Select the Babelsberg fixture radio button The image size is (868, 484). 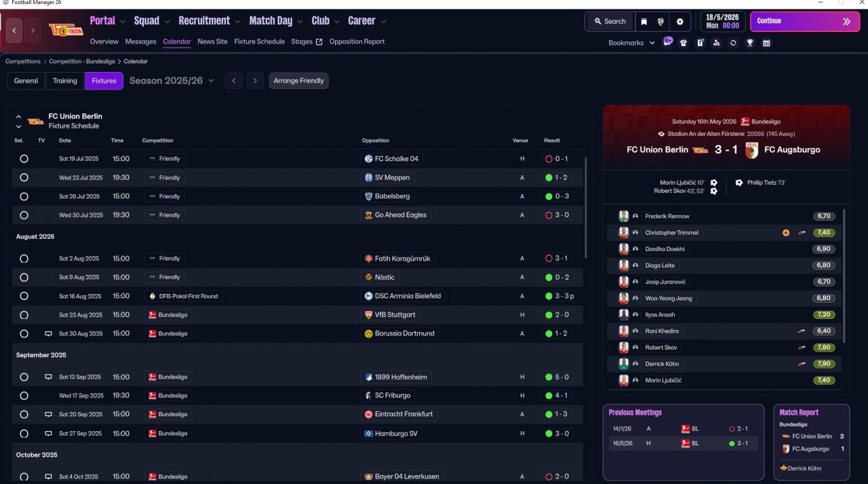[x=24, y=196]
